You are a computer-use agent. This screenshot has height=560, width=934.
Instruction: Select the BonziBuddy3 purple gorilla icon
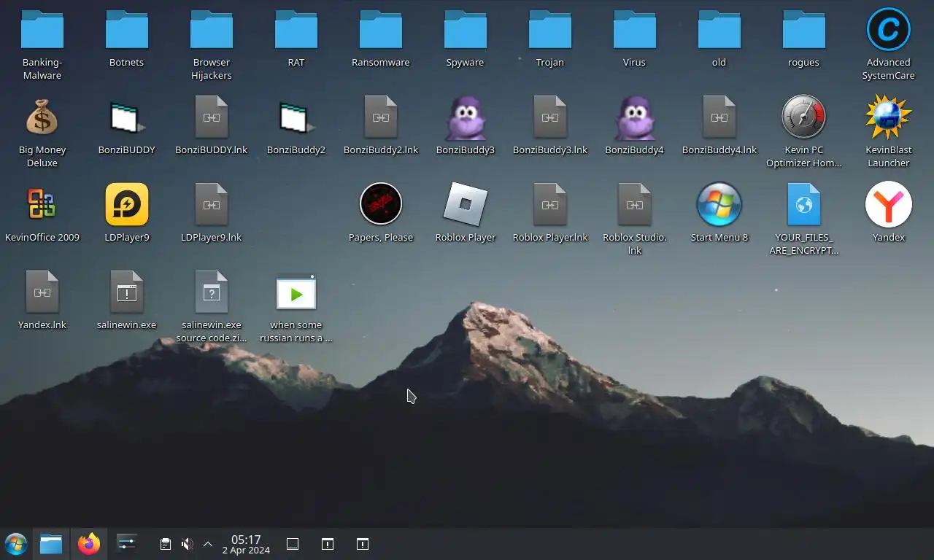[466, 117]
